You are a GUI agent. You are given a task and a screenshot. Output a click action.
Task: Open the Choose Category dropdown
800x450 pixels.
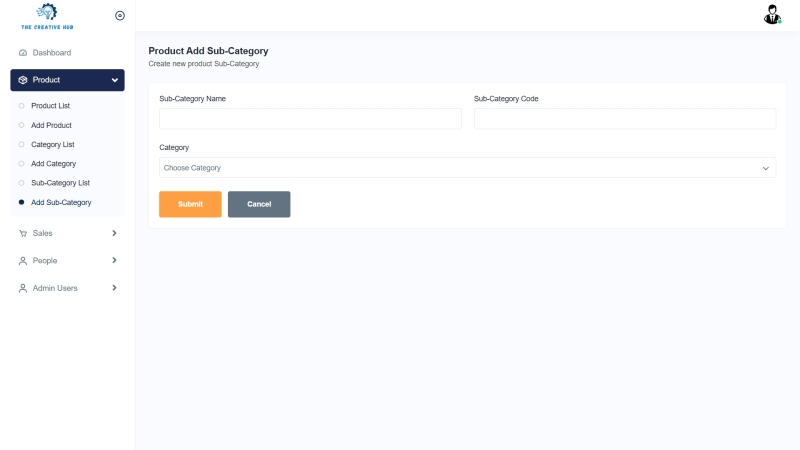(x=467, y=168)
